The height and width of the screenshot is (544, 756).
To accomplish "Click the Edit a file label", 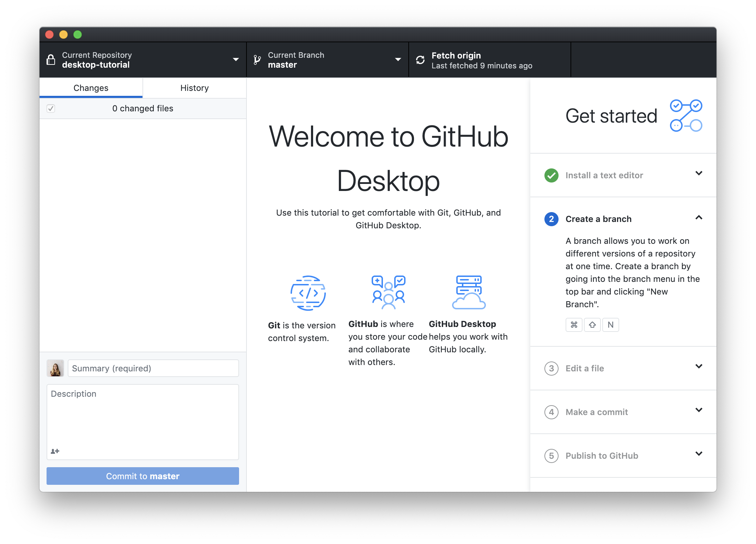I will click(x=585, y=368).
